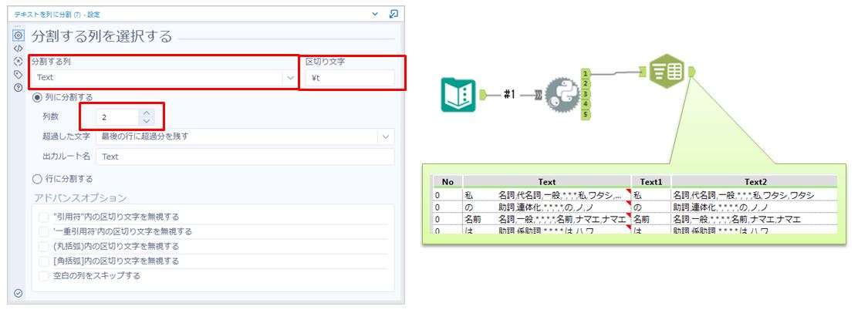Open the Annotation tag icon
The image size is (868, 313).
pyautogui.click(x=18, y=74)
